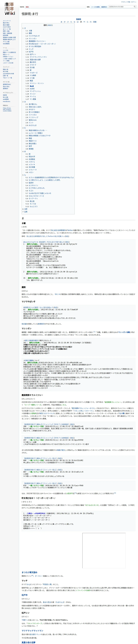Click the まつたけ寒天固め heading link
138x644 pixels.
(29, 573)
